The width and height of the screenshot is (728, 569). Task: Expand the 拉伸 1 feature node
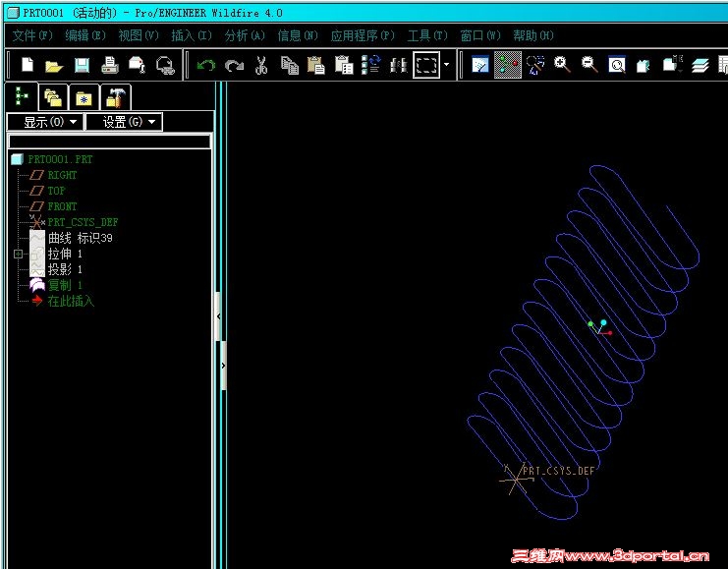tap(18, 254)
